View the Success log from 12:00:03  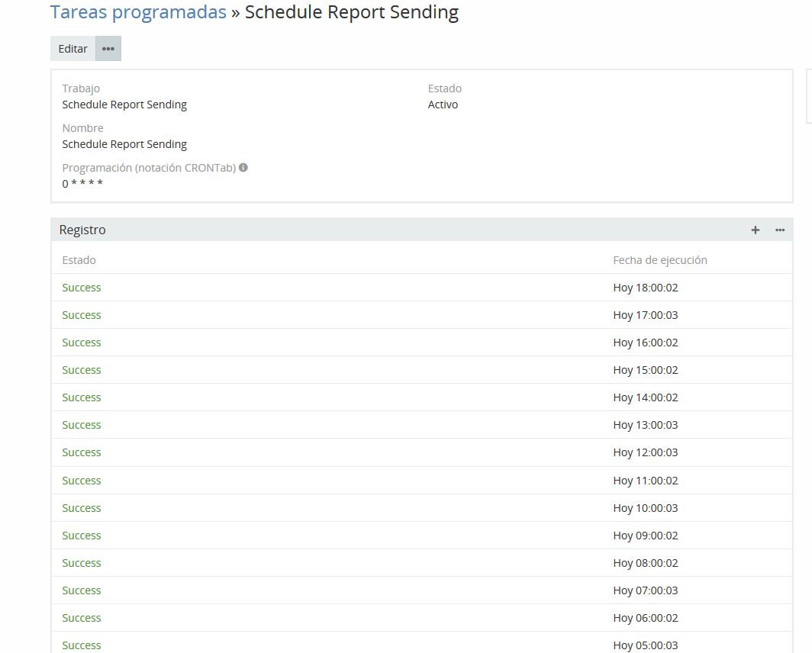pos(82,452)
